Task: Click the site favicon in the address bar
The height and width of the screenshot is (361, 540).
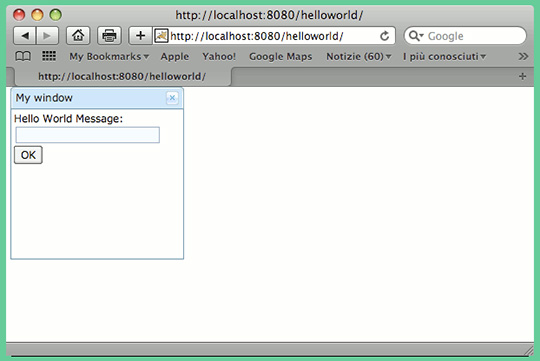Action: pos(161,35)
